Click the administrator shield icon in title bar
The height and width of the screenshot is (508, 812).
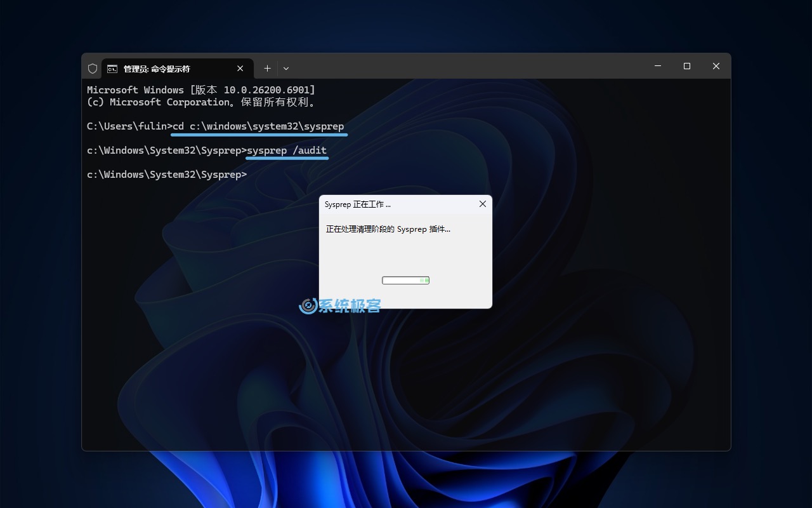tap(93, 69)
